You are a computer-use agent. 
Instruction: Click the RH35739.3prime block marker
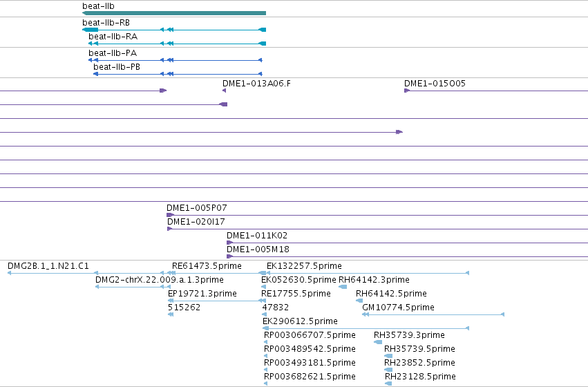[x=378, y=342]
